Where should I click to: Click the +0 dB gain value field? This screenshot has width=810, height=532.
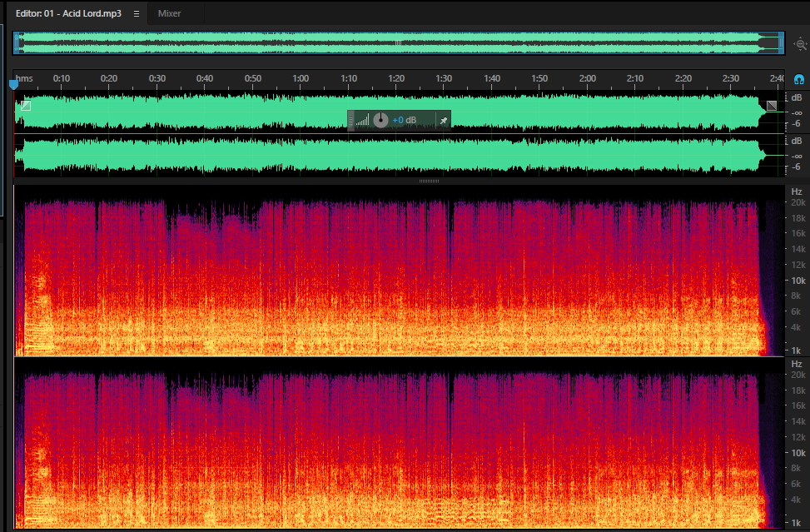(x=404, y=121)
